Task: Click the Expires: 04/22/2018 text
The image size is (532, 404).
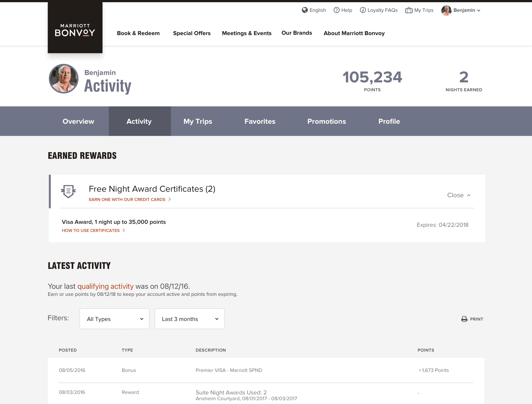Action: [x=442, y=225]
